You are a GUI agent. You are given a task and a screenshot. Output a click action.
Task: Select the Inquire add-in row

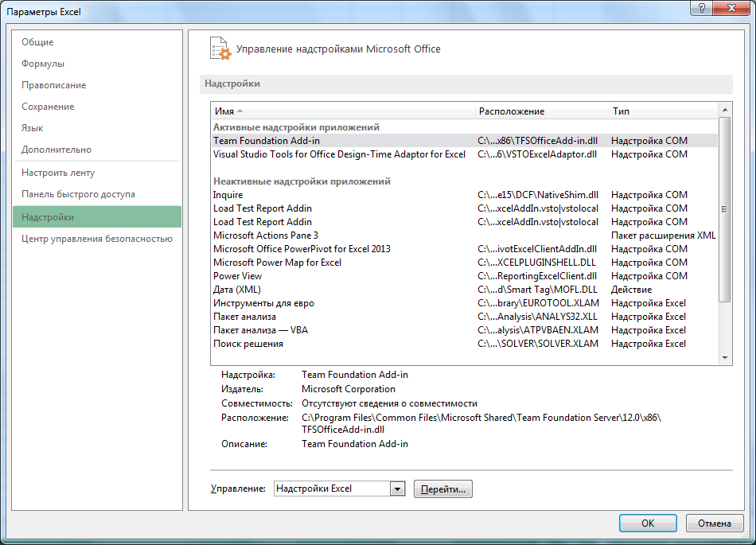click(465, 195)
